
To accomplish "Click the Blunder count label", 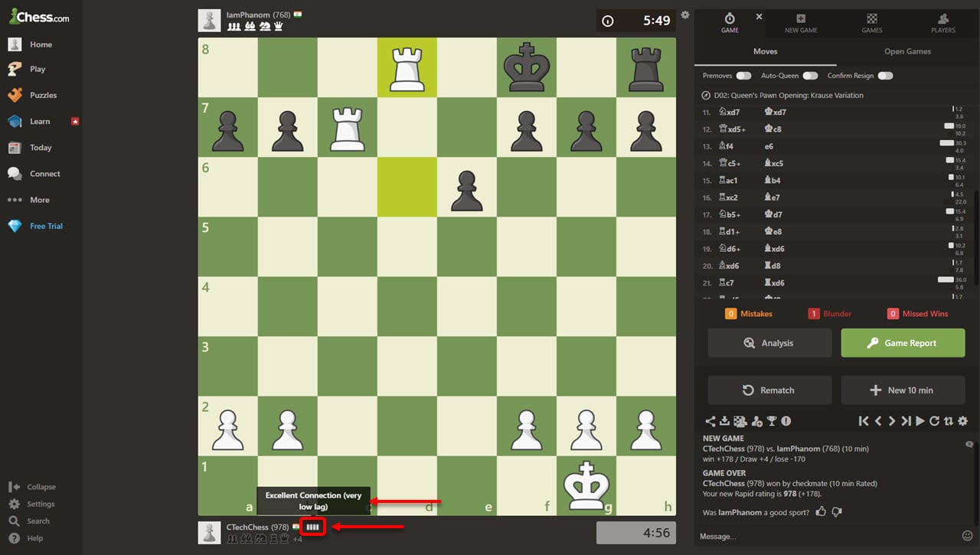I will pos(830,314).
